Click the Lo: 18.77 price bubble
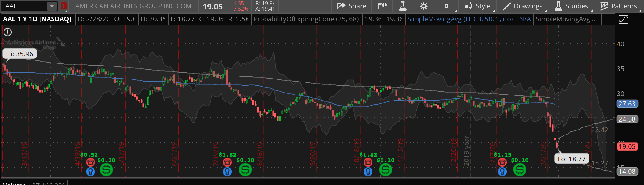 572,159
